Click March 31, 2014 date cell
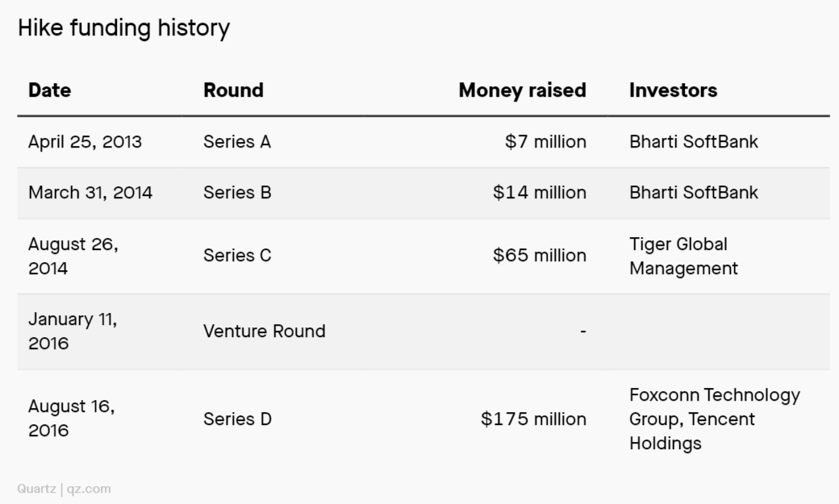Image resolution: width=839 pixels, height=504 pixels. (x=90, y=193)
